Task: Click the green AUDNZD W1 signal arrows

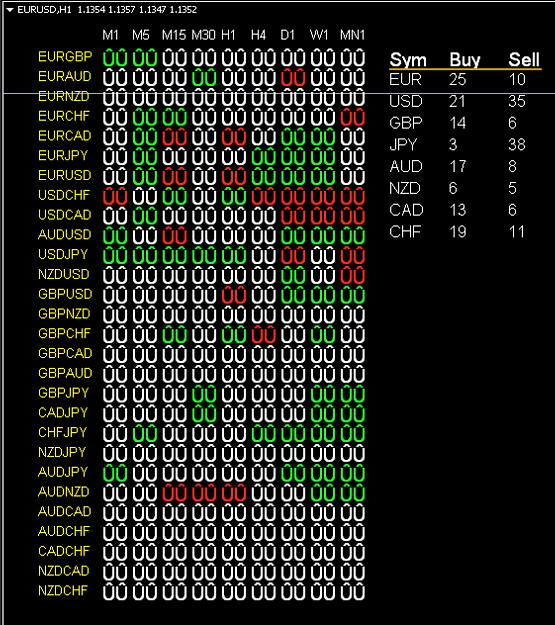Action: point(323,493)
